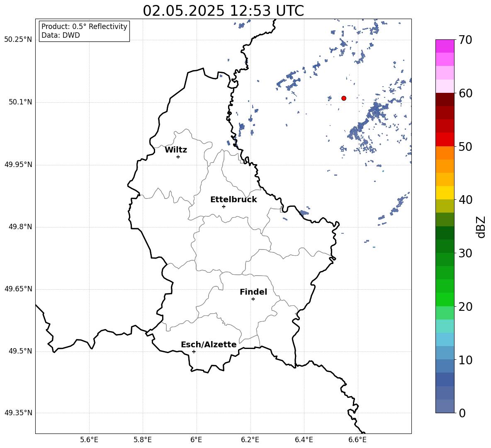Click the latitude label '50.25°N'

[18, 40]
